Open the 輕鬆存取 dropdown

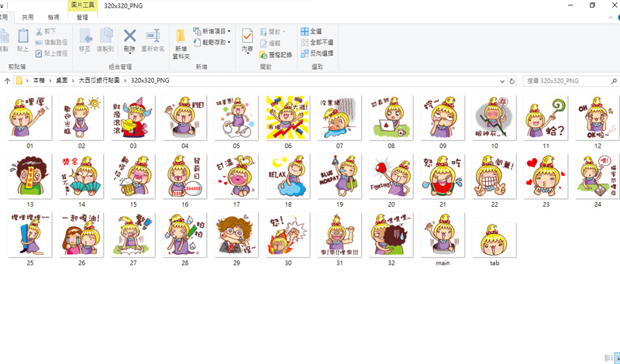point(212,43)
